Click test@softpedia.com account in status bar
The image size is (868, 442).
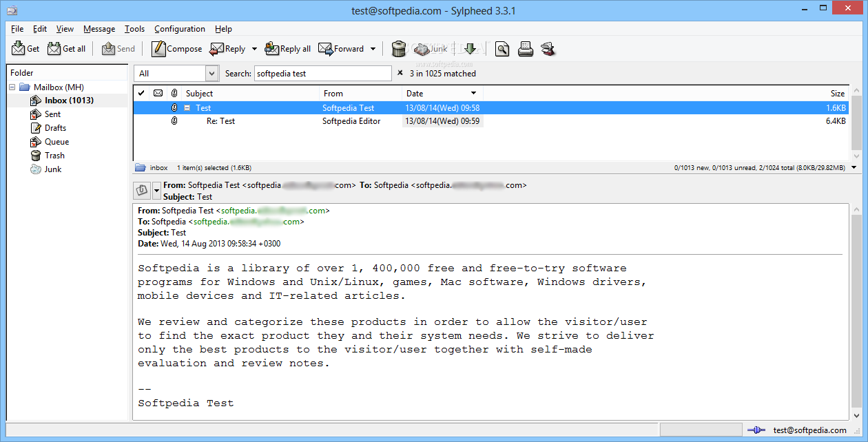(x=809, y=430)
